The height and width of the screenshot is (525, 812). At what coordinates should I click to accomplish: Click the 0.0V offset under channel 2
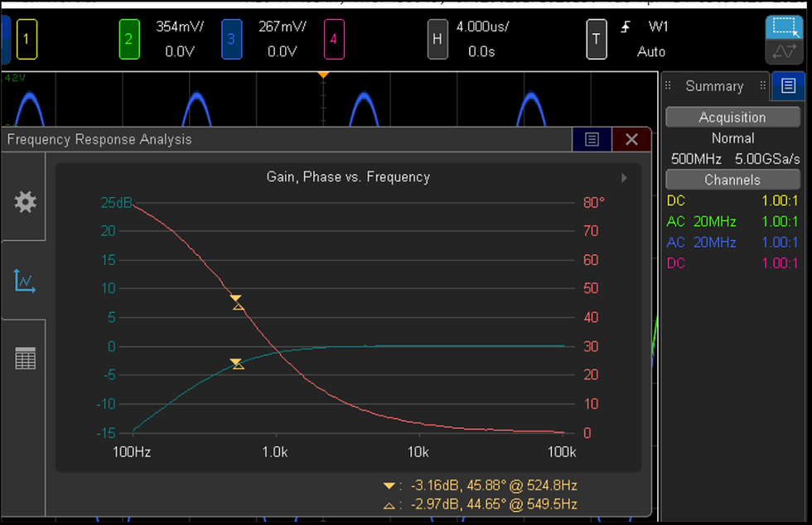[x=180, y=52]
